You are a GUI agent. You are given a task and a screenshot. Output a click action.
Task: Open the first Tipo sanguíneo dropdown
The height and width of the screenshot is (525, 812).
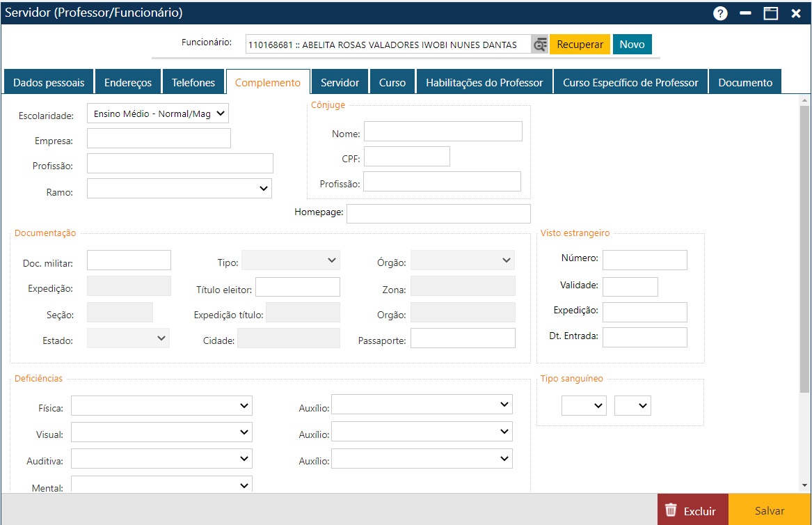(x=584, y=405)
